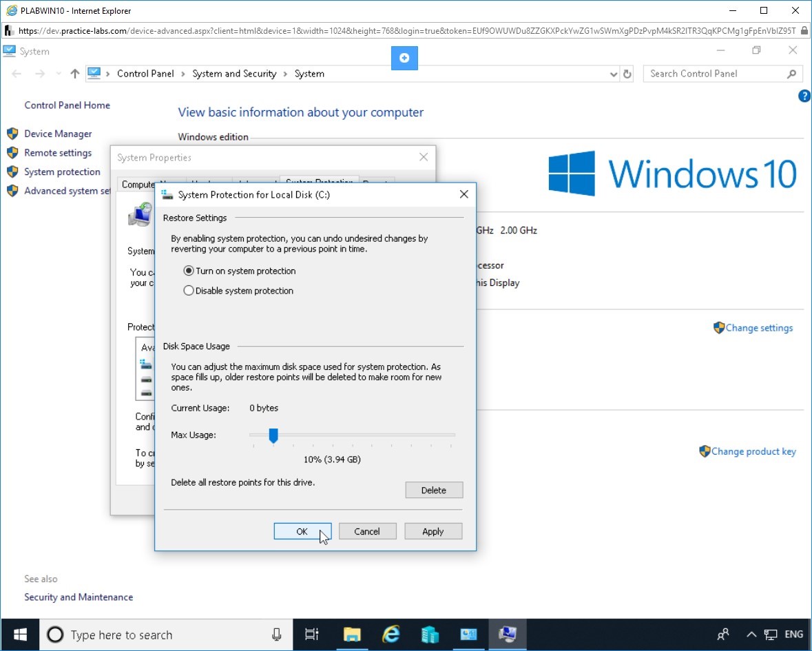Open the recent locations dropdown arrow
The height and width of the screenshot is (651, 812).
pos(59,74)
